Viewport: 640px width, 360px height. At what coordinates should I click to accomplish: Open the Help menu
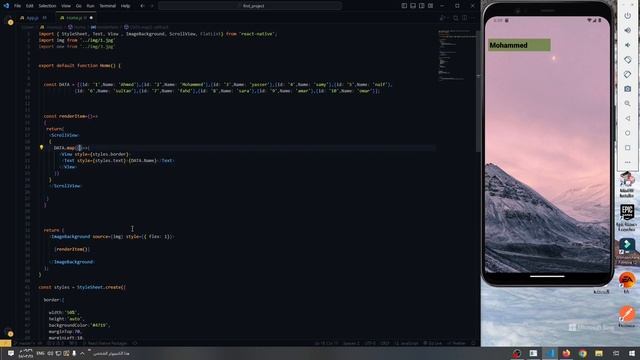click(x=125, y=6)
